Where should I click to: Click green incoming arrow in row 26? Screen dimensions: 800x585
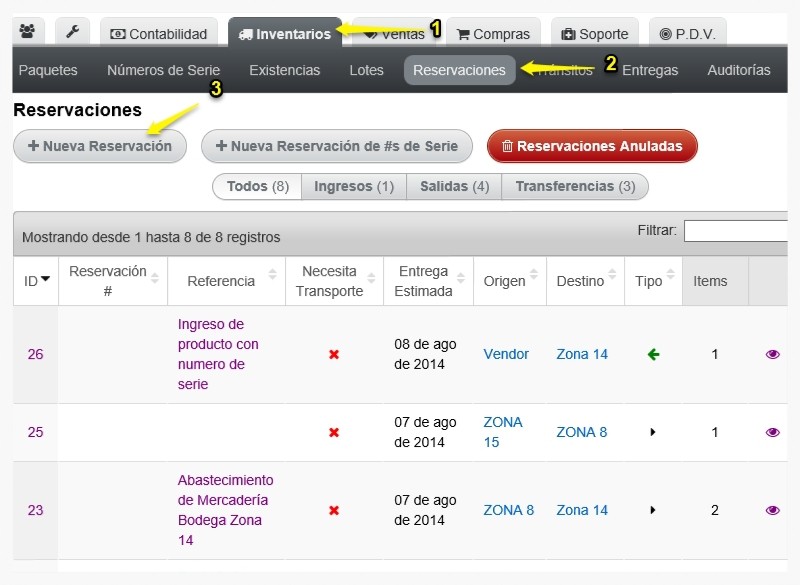(654, 354)
